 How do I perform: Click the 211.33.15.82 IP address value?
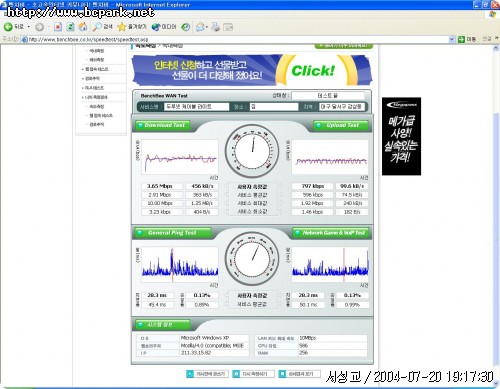click(196, 353)
